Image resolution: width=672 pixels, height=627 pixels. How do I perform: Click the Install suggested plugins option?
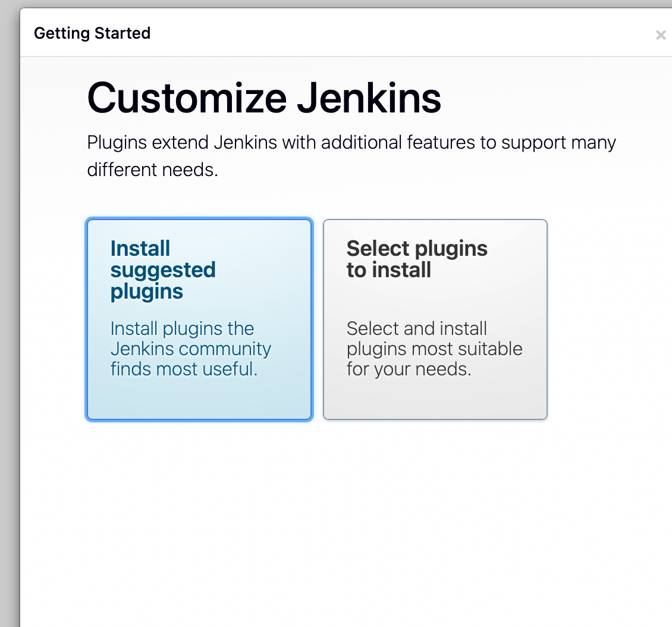pyautogui.click(x=199, y=319)
